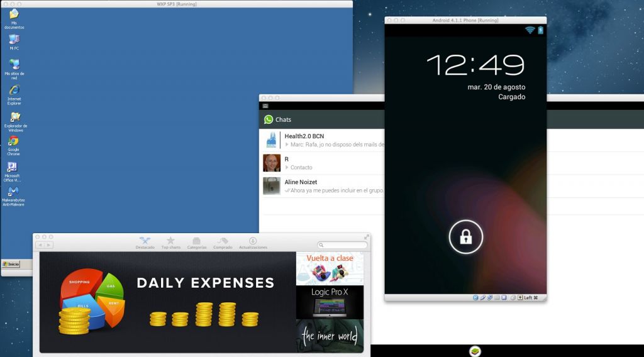Click the Android lock screen padlock

[465, 237]
